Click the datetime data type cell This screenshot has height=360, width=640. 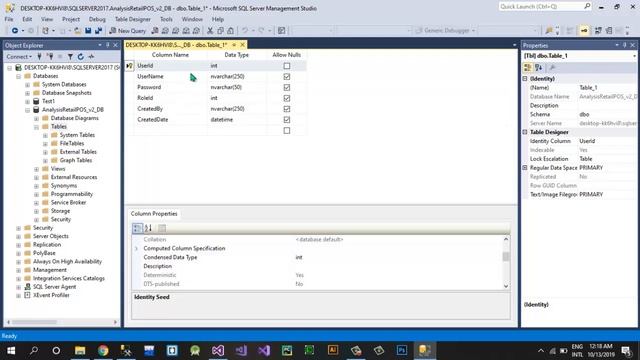(237, 120)
